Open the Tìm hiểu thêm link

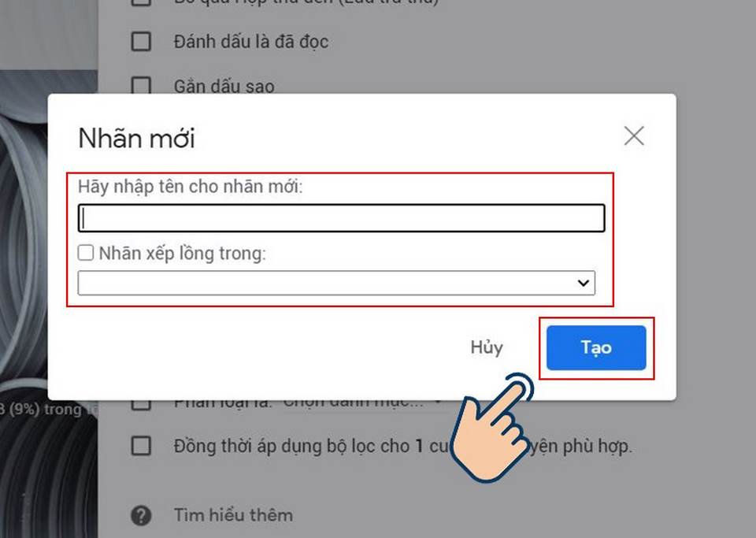tap(233, 515)
